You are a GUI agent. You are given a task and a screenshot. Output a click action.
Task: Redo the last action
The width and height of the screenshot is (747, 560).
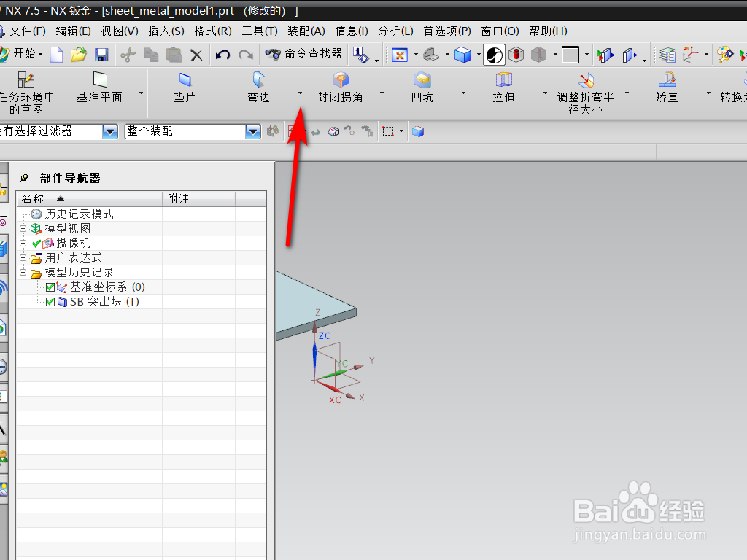click(x=246, y=55)
